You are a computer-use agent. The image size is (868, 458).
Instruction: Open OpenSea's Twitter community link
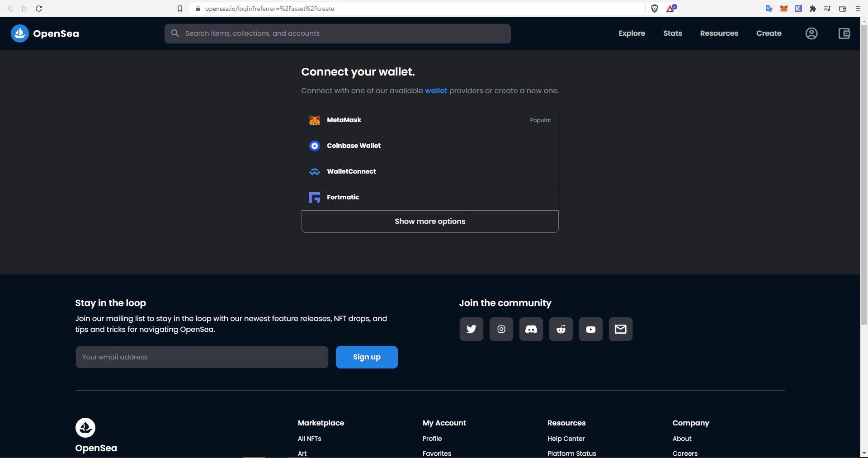coord(472,329)
